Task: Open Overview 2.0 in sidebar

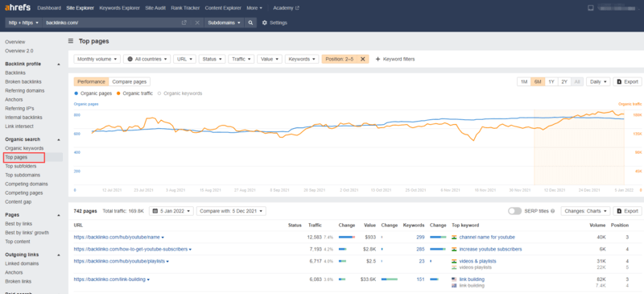Action: pyautogui.click(x=19, y=51)
